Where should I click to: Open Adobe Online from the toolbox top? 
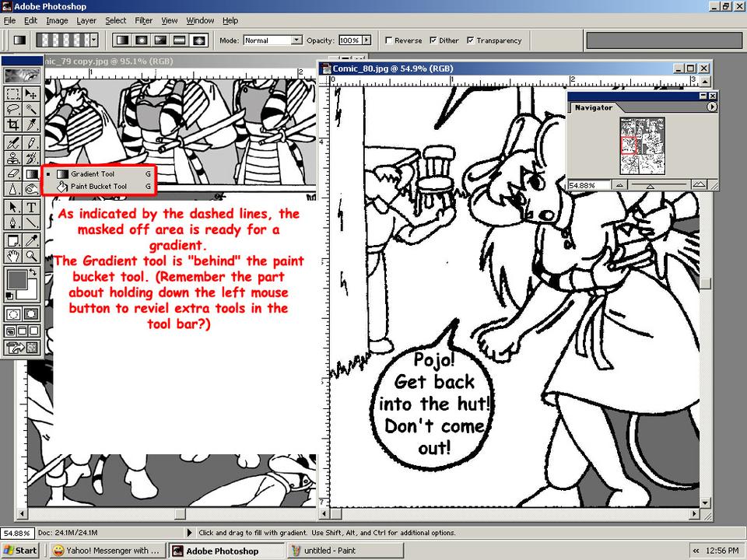pyautogui.click(x=22, y=75)
